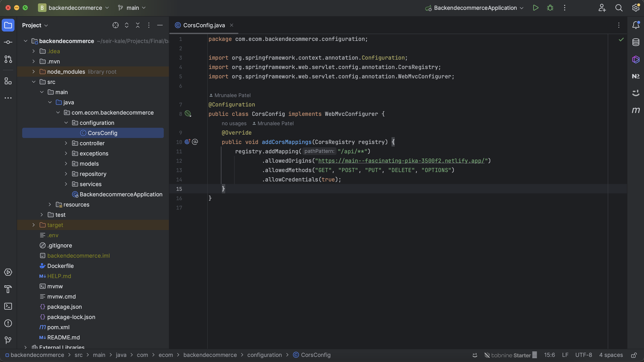Open the main branch dropdown
This screenshot has height=362, width=644.
pyautogui.click(x=132, y=8)
